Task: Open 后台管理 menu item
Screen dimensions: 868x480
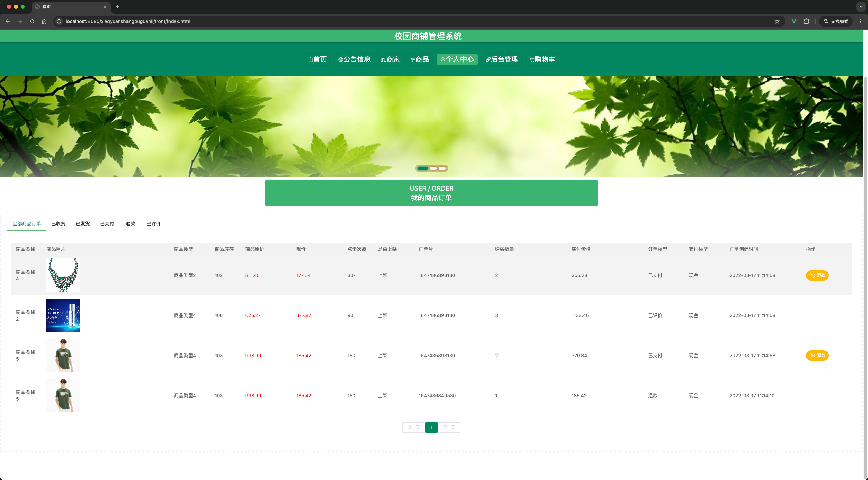Action: pos(501,59)
